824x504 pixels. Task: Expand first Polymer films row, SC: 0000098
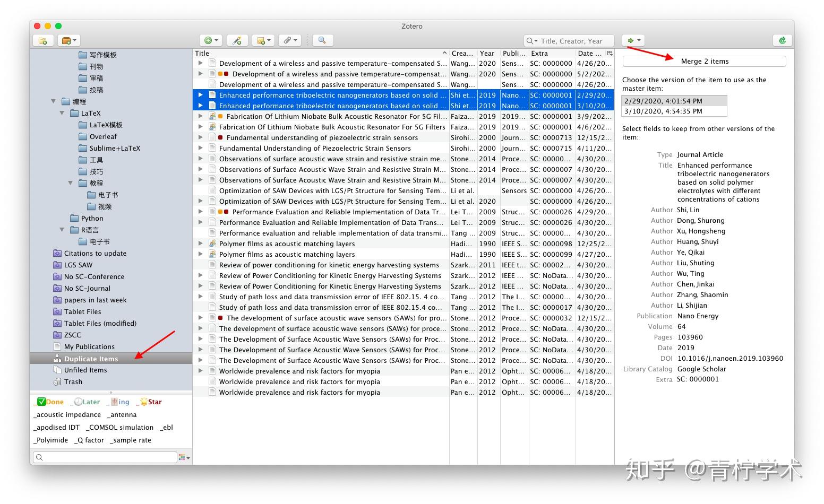click(x=201, y=244)
